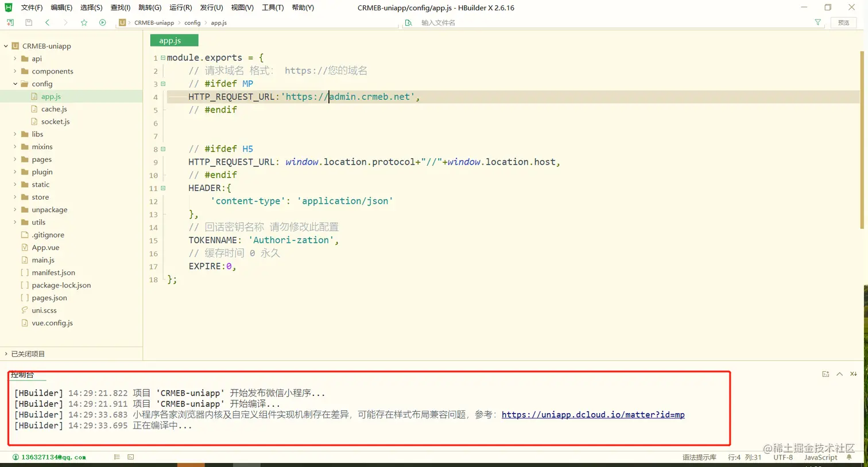
Task: Open uni.scss in the file tree
Action: pos(44,310)
